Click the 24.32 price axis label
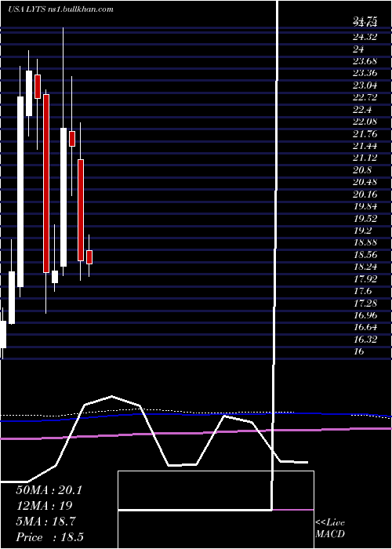Screen dimensions: 392x549 click(x=365, y=37)
